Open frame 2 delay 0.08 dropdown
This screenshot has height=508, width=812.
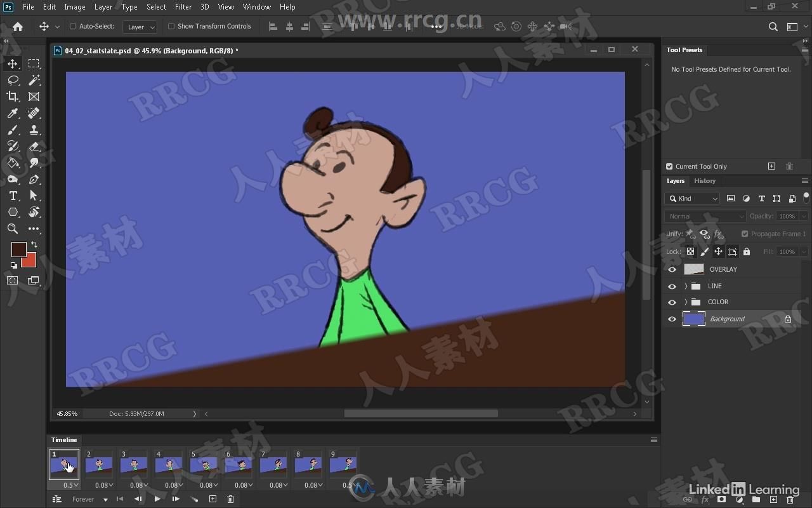105,485
